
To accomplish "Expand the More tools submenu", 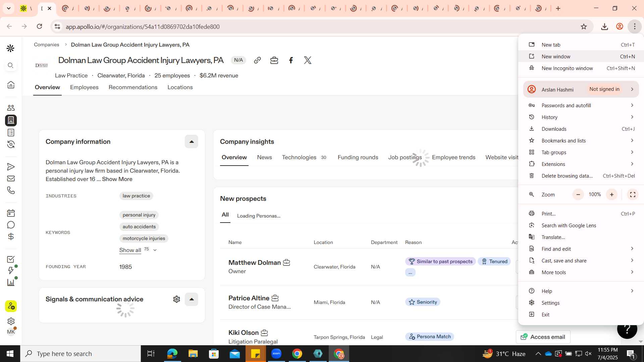I will [581, 272].
